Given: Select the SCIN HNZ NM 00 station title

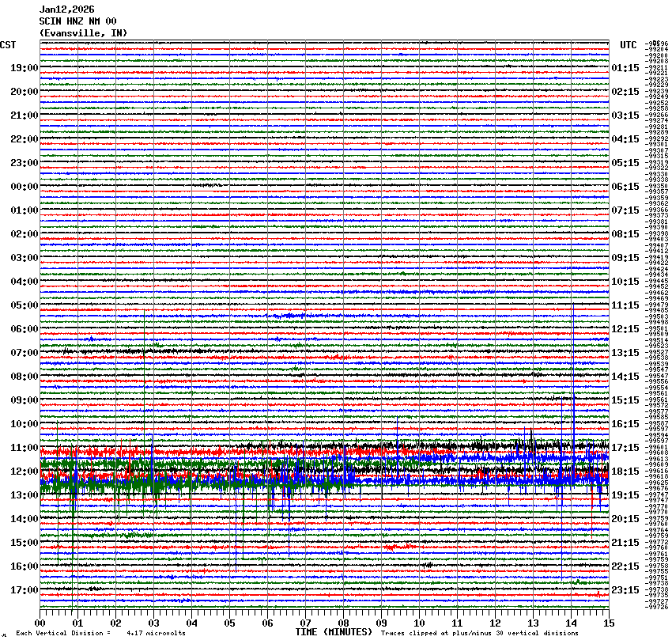Looking at the screenshot, I should point(77,21).
